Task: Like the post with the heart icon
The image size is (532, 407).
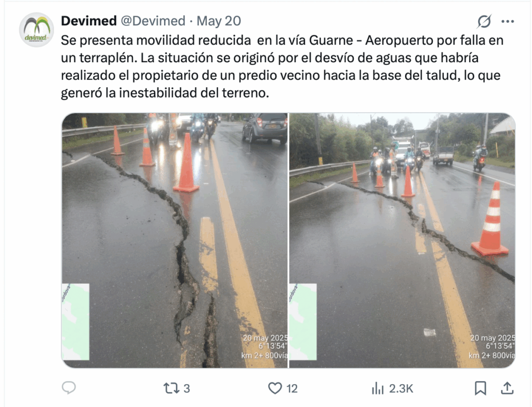Action: tap(275, 388)
